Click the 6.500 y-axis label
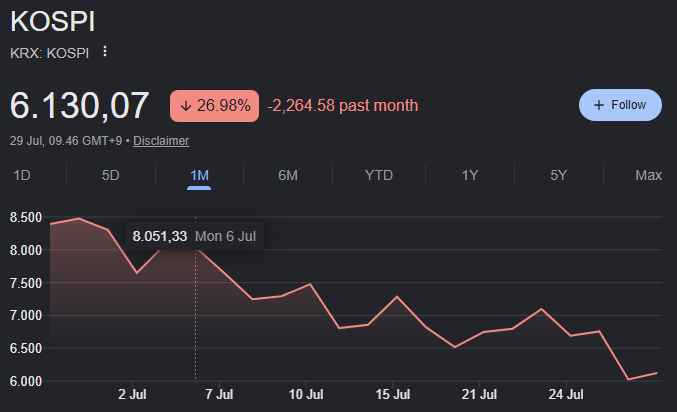Viewport: 677px width, 412px height. point(26,349)
